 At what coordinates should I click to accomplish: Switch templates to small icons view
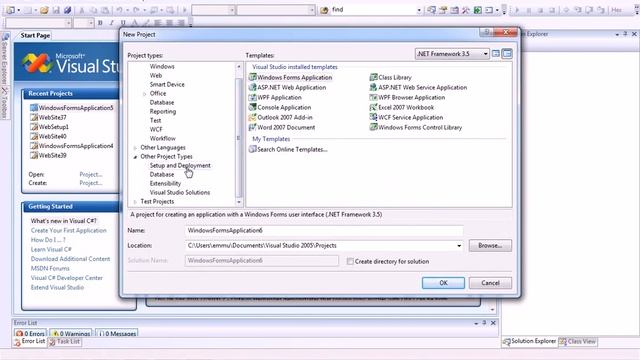click(x=507, y=53)
